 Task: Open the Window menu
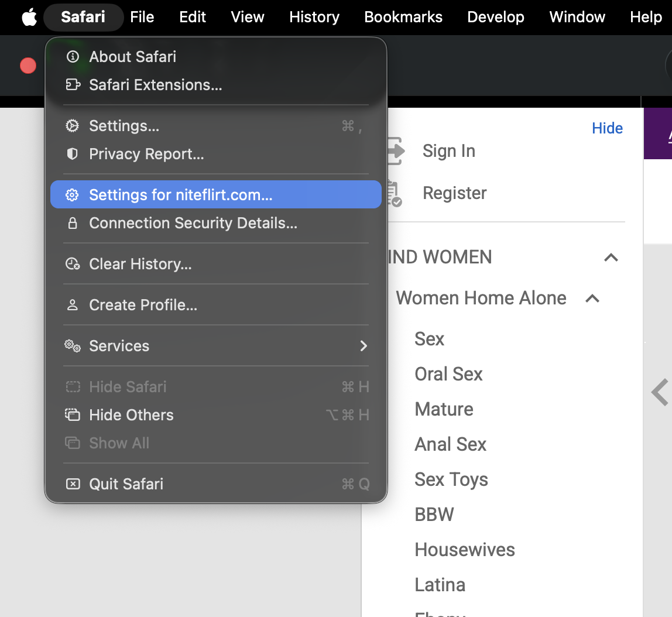pos(577,17)
